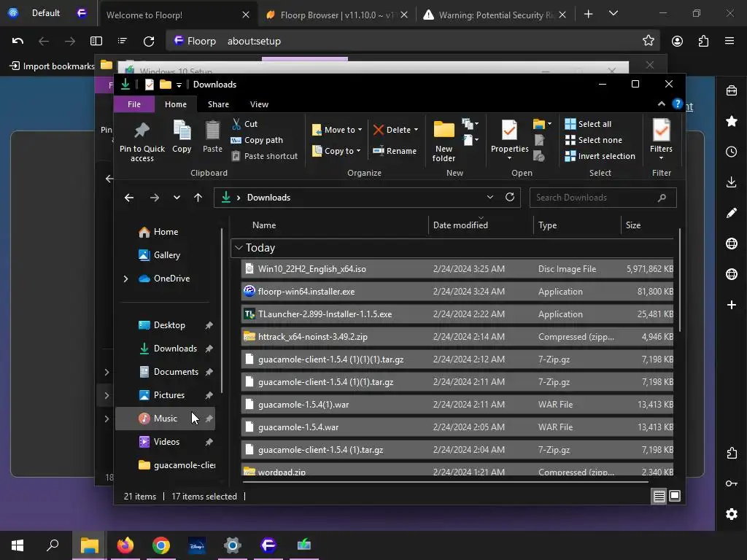Screen dimensions: 747x560
Task: Click the Rename command
Action: 395,151
